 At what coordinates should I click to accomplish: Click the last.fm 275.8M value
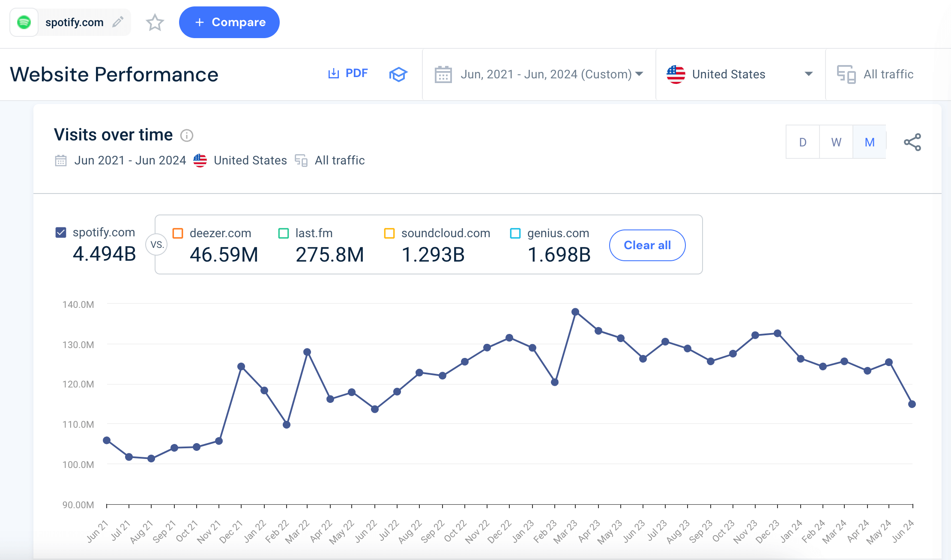point(330,255)
